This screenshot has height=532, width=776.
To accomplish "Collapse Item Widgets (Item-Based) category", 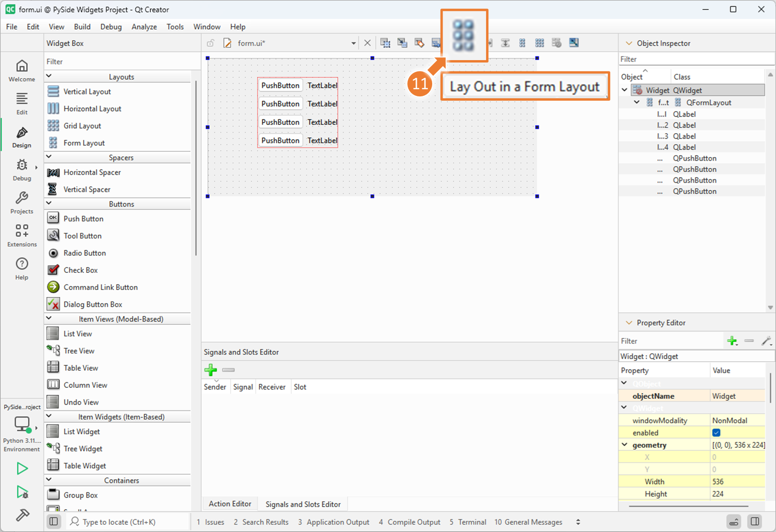I will coord(49,416).
